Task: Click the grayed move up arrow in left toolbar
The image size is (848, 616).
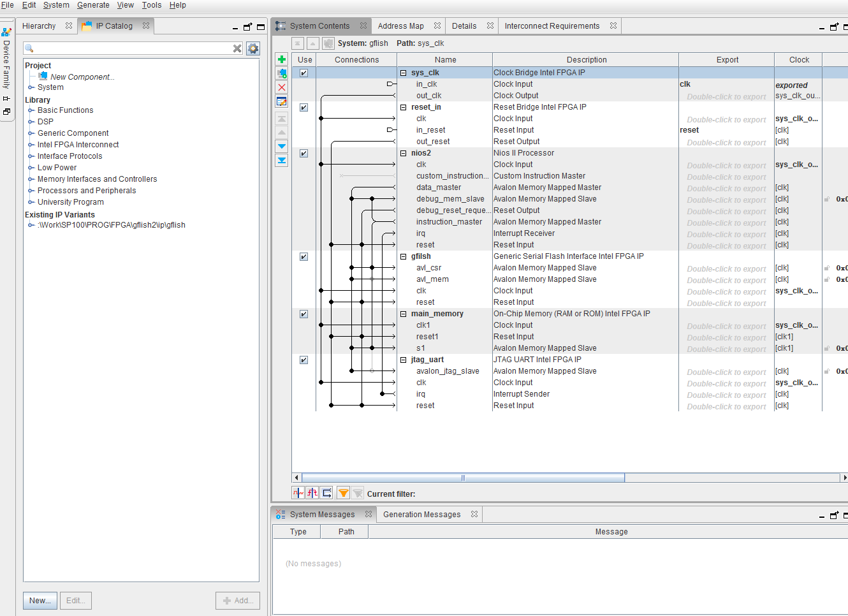Action: click(x=281, y=132)
